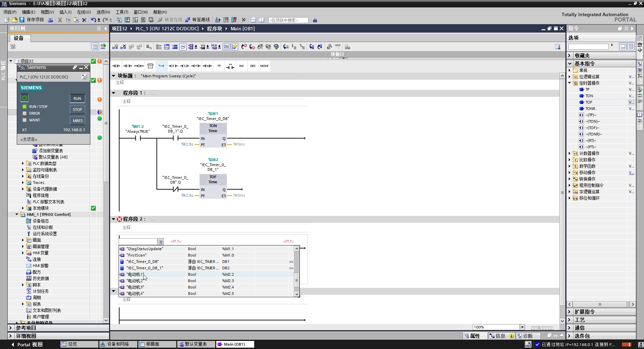Viewport: 644px width, 349px height.
Task: Open the 编辑(E) menu
Action: coord(29,12)
